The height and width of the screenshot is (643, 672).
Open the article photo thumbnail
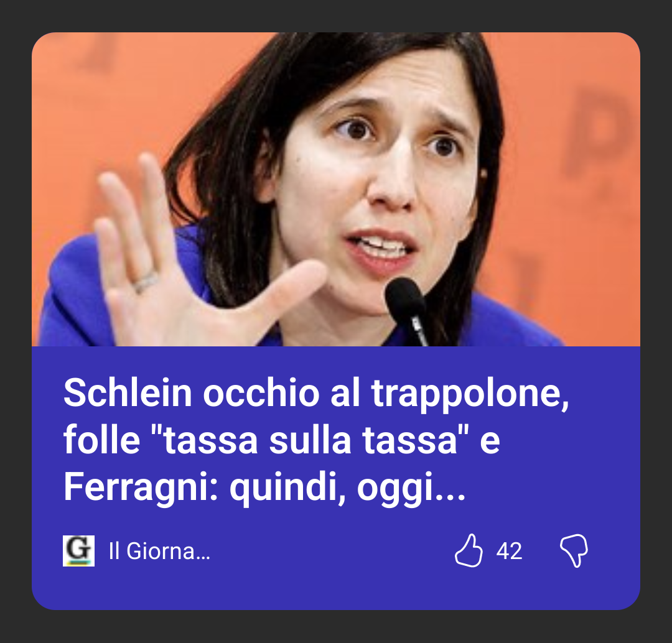(x=336, y=189)
